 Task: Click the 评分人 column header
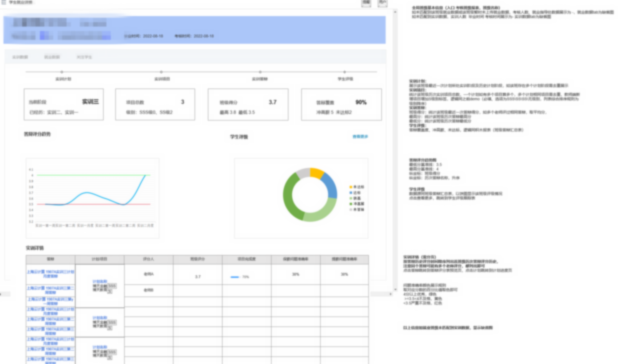coord(149,259)
